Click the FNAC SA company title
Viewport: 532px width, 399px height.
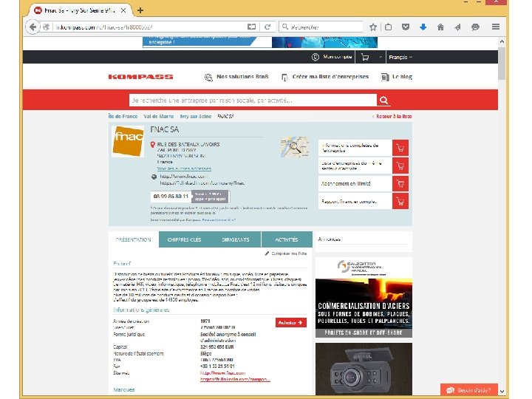pyautogui.click(x=165, y=129)
